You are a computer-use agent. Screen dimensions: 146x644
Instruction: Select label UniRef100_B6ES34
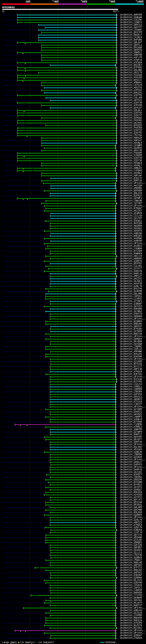click(x=131, y=334)
